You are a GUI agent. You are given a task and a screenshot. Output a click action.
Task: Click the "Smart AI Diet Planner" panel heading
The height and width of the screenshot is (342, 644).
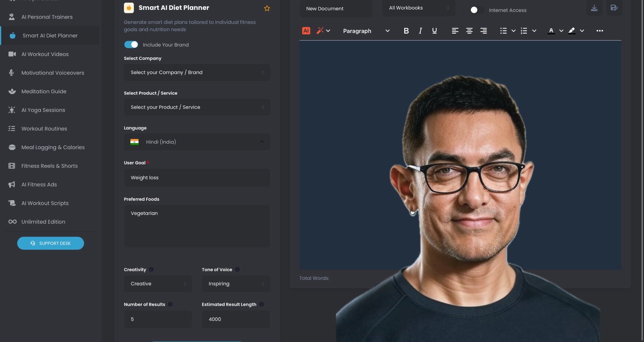click(x=174, y=8)
